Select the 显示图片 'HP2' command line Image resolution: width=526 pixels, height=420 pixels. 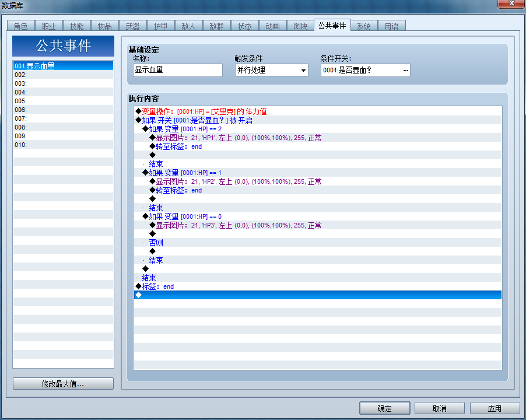[x=318, y=181]
